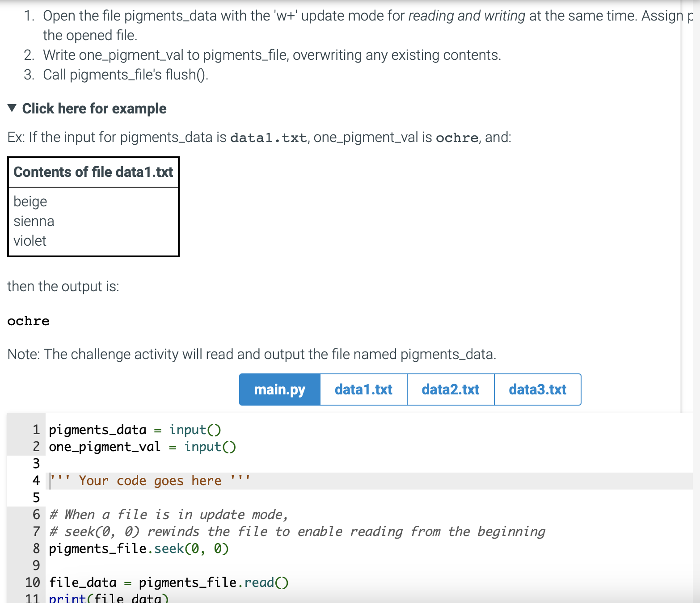Click the ochre output text
700x603 pixels.
(x=28, y=321)
